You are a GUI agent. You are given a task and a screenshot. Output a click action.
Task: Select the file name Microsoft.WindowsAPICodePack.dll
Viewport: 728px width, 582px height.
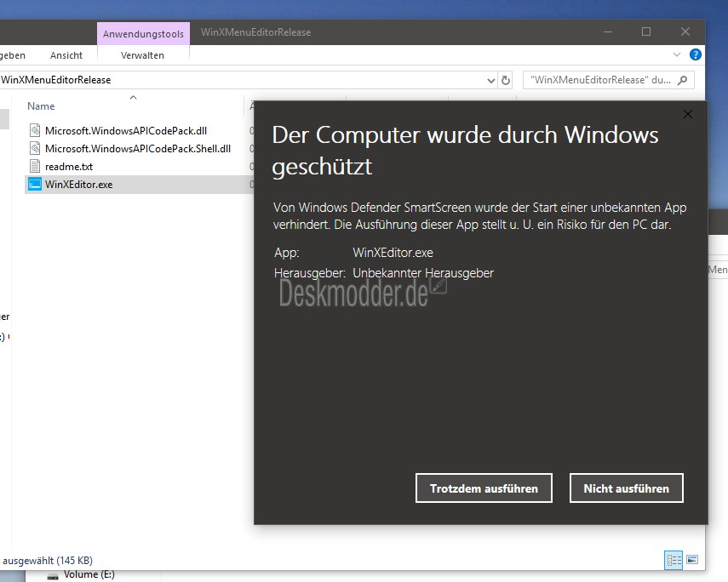pyautogui.click(x=126, y=131)
